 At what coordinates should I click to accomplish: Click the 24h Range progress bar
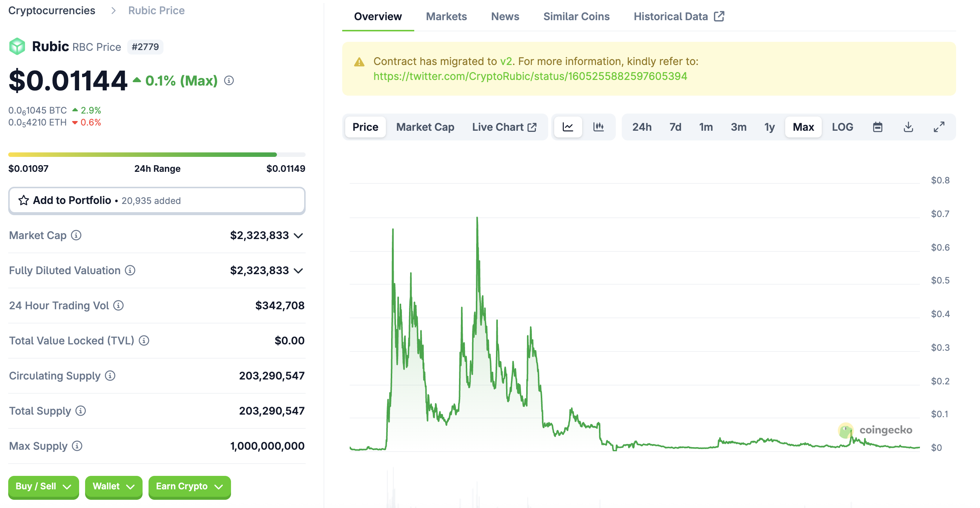(x=157, y=155)
